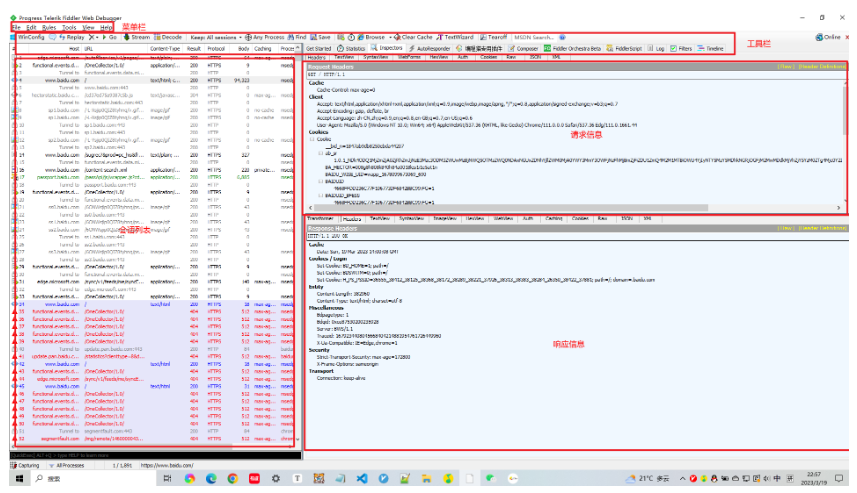Switch to the Composer tab
This screenshot has height=493, width=857.
(x=523, y=49)
